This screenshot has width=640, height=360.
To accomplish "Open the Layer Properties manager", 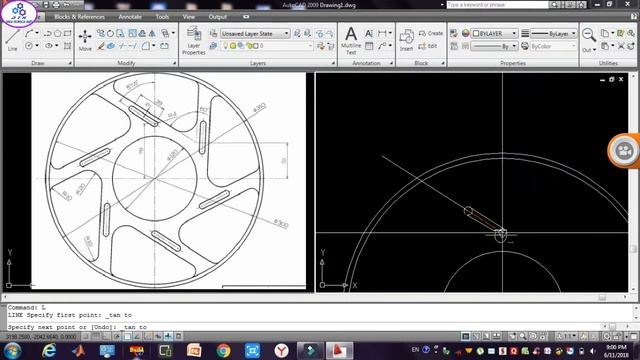I will coord(193,40).
